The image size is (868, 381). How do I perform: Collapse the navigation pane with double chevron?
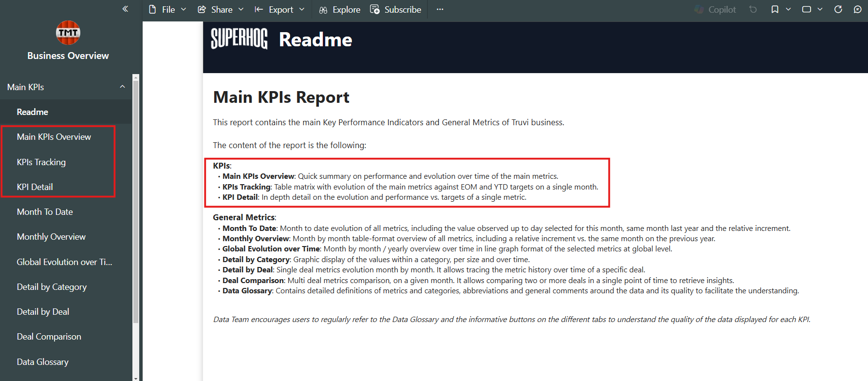click(x=125, y=9)
